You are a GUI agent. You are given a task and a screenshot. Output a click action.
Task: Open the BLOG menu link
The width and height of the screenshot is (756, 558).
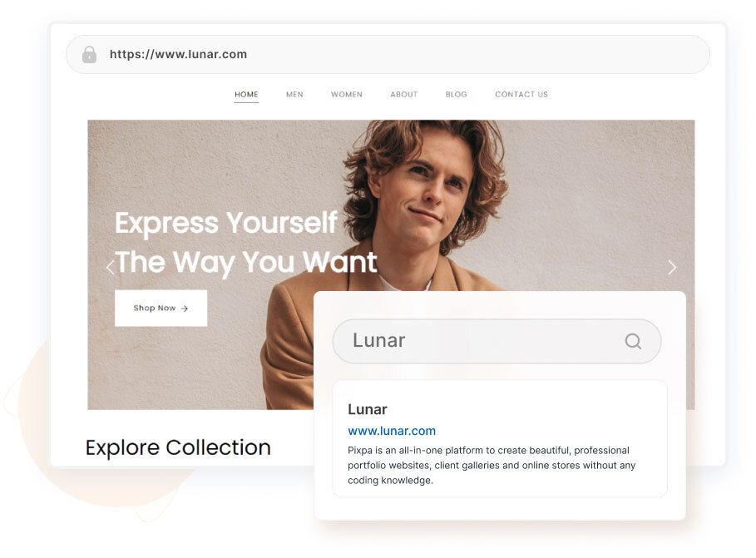coord(456,95)
